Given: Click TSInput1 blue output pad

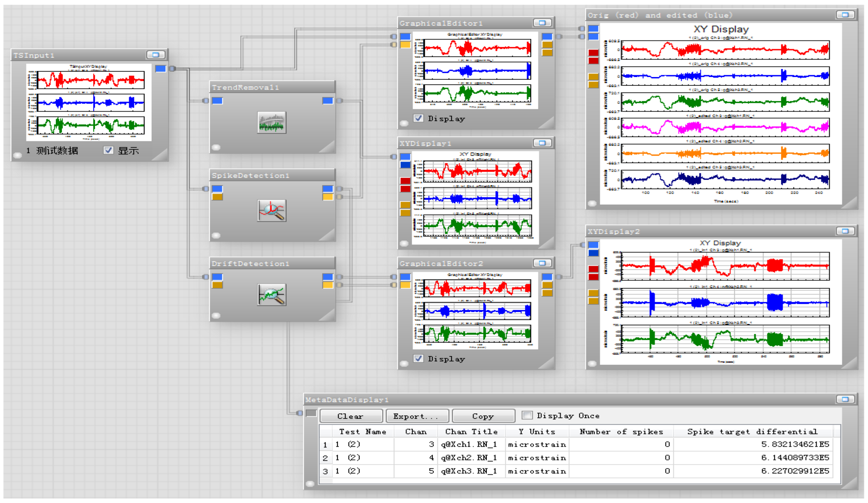Looking at the screenshot, I should tap(161, 69).
